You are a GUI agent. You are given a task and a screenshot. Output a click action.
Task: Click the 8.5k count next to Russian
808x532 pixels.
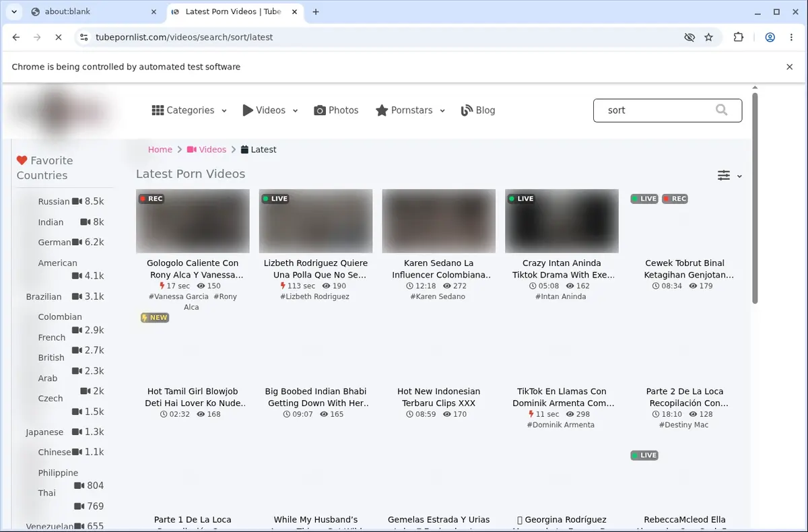94,201
